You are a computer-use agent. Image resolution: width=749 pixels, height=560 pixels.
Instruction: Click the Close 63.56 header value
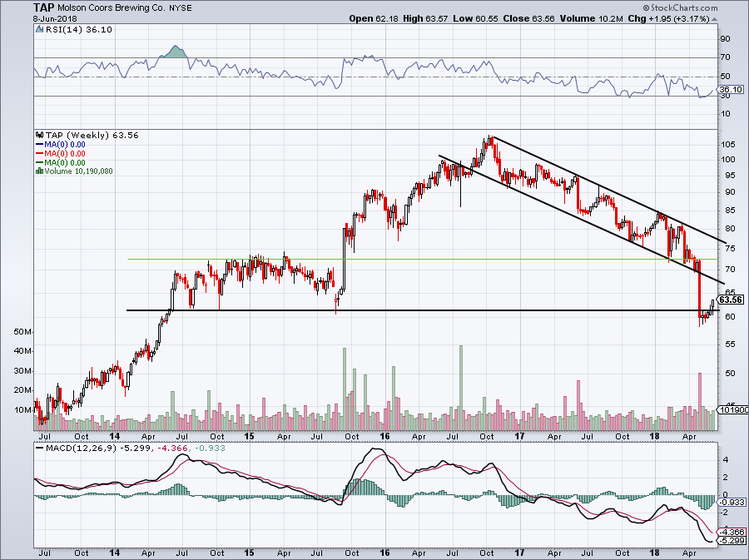528,18
